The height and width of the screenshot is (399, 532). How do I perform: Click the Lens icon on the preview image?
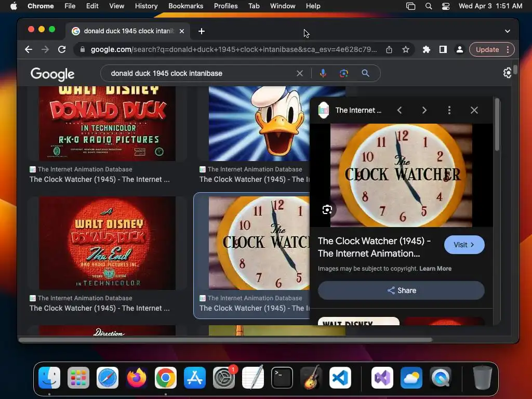[x=327, y=210]
